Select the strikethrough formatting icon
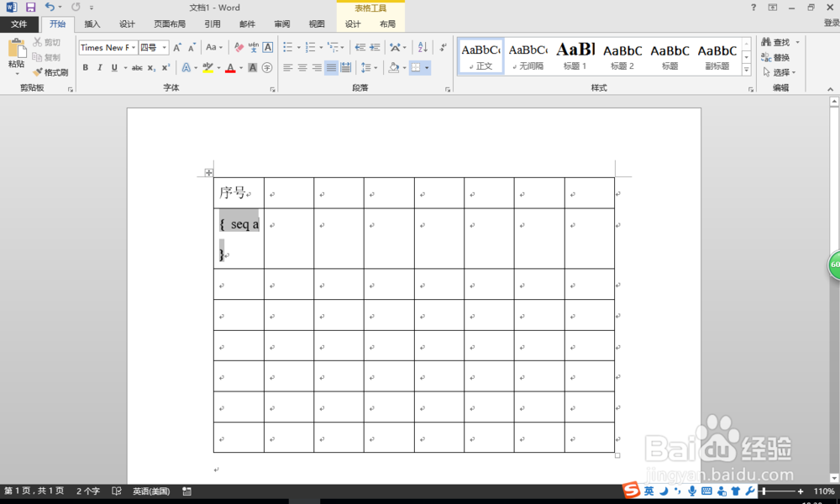The image size is (840, 504). click(138, 67)
